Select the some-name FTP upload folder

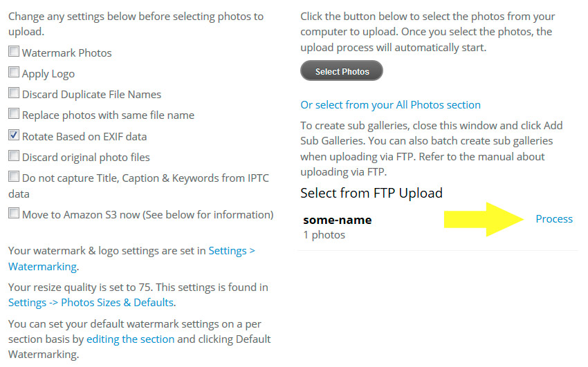338,220
